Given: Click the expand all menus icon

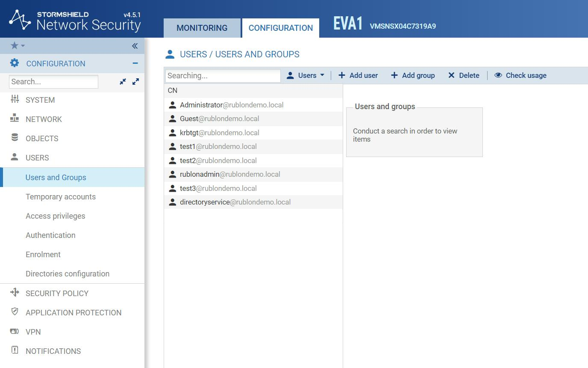Looking at the screenshot, I should click(135, 81).
